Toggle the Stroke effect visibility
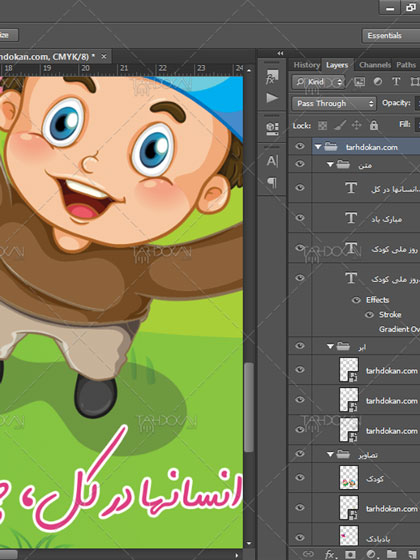Screen dimensions: 420x560 pyautogui.click(x=369, y=315)
